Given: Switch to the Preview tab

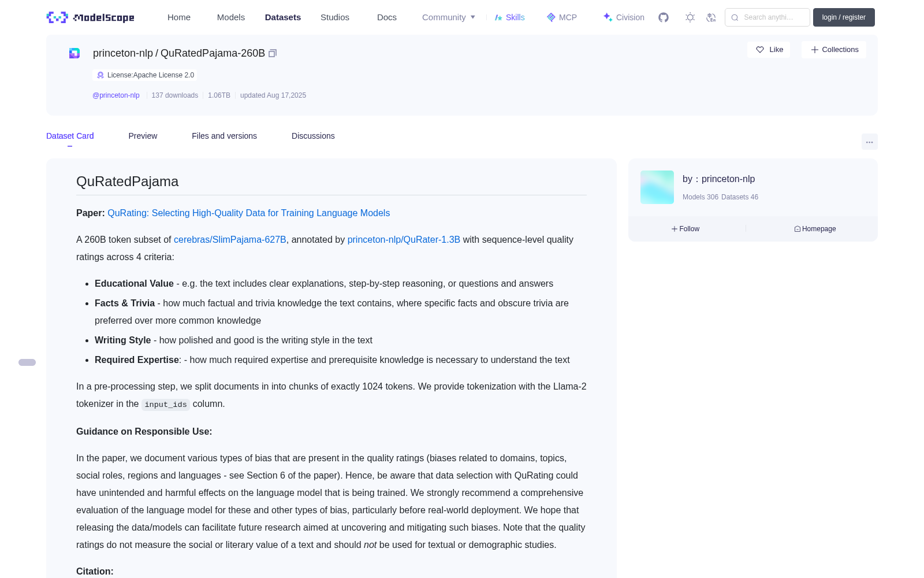Looking at the screenshot, I should tap(143, 136).
